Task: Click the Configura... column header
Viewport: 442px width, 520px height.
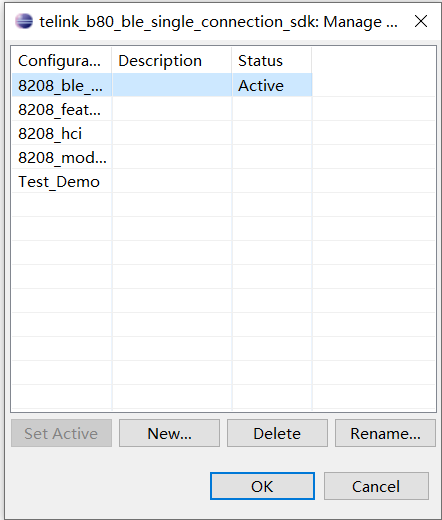Action: [x=62, y=61]
